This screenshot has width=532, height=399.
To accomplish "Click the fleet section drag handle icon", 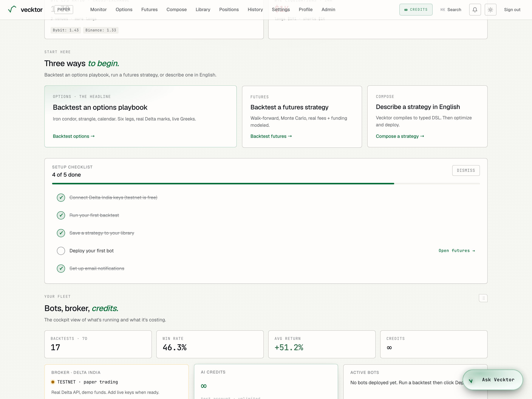I will point(483,298).
